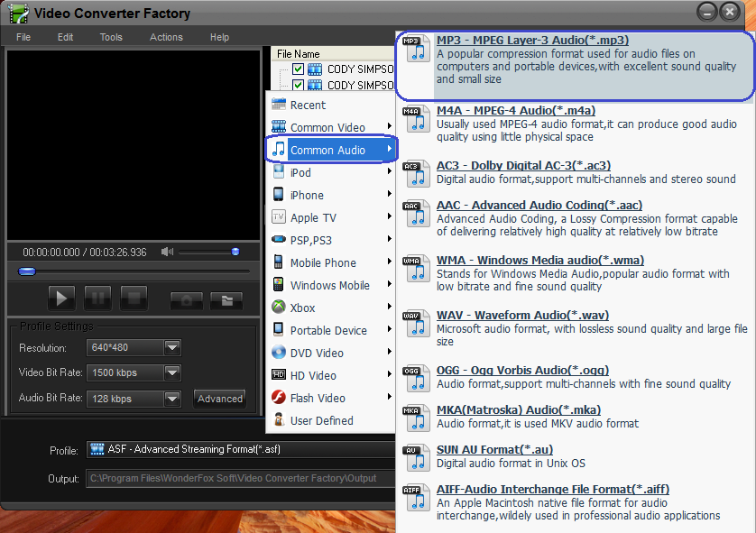
Task: Click the Flash Video logo icon
Action: [x=279, y=397]
